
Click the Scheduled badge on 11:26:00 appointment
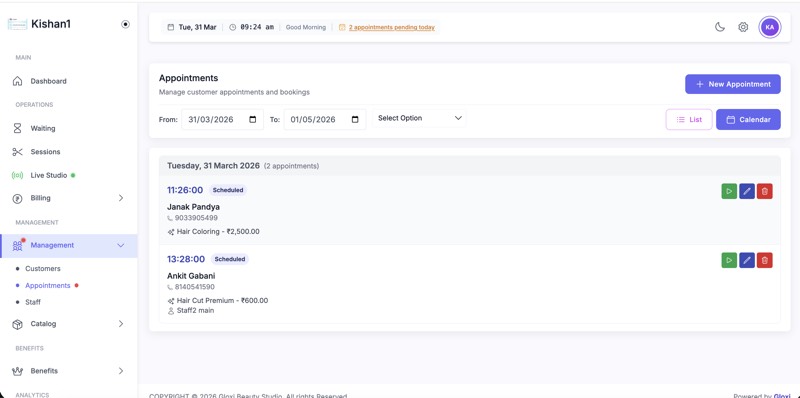[228, 190]
